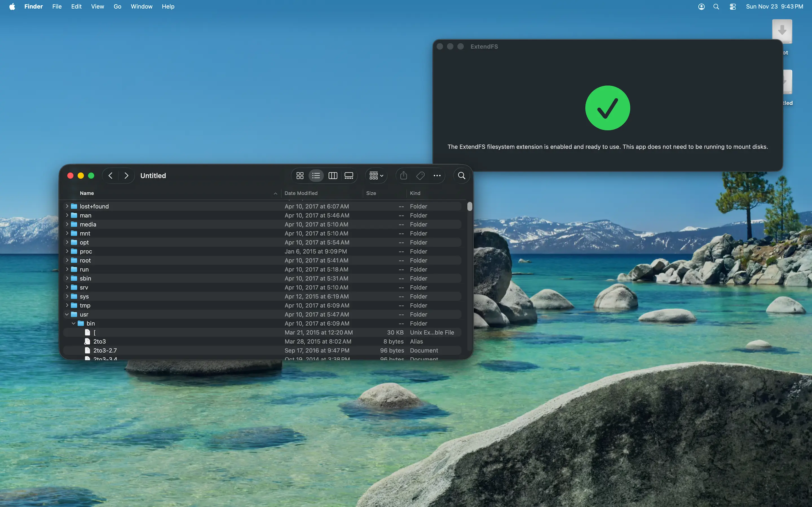The height and width of the screenshot is (507, 812).
Task: Switch Finder to column view
Action: 332,175
